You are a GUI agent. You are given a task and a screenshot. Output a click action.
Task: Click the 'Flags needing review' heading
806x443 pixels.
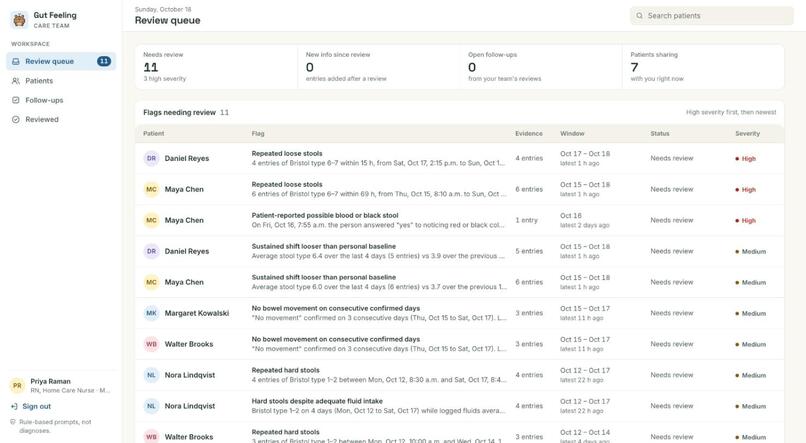point(179,112)
